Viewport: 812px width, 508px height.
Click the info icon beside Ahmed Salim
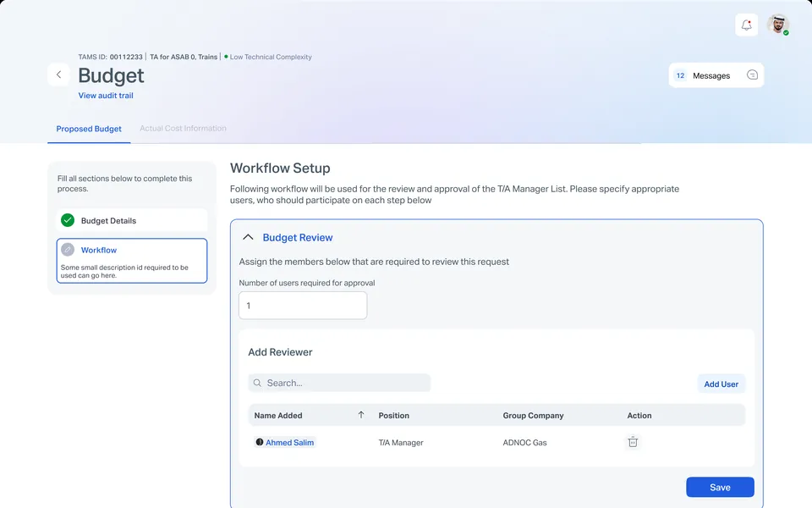260,442
